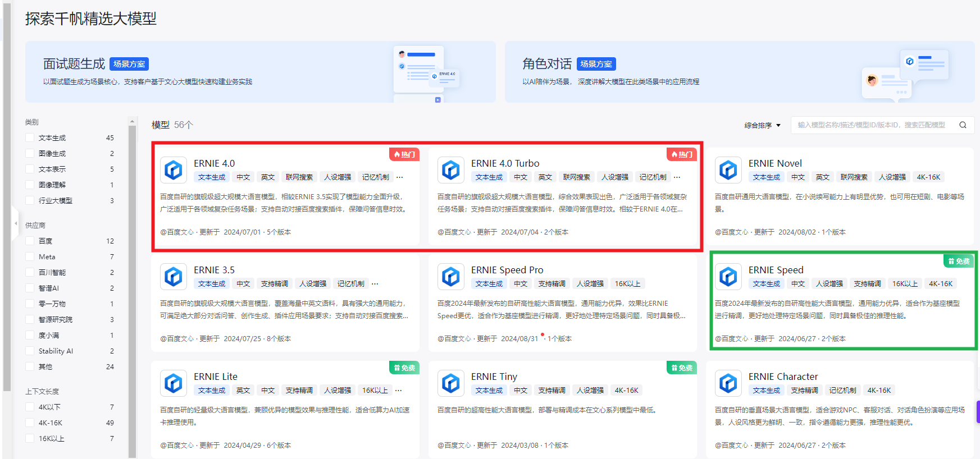The image size is (980, 459).
Task: Check the 文本生成 category checkbox
Action: pos(30,137)
